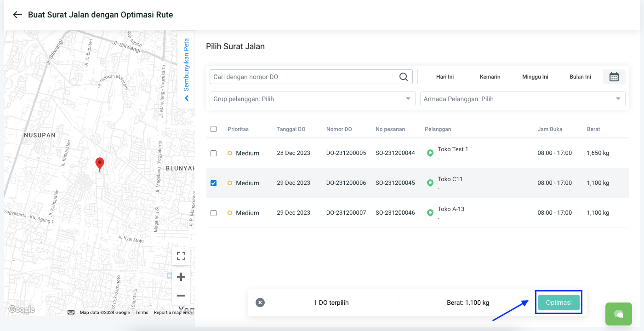Image resolution: width=644 pixels, height=331 pixels.
Task: Tick the DO-231200007 row checkbox
Action: [213, 213]
